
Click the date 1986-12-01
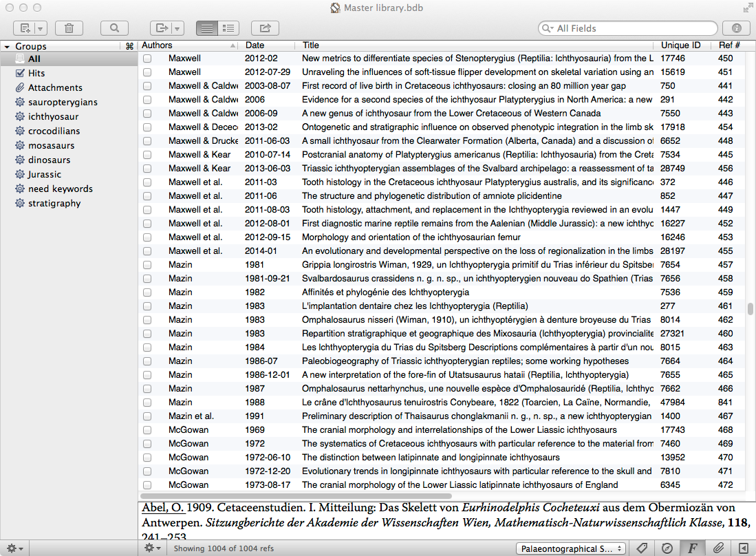267,375
